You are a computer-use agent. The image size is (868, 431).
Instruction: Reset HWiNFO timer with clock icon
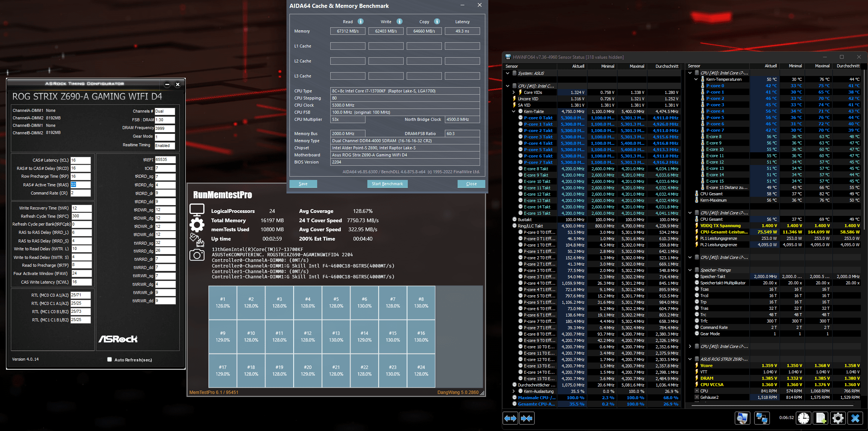804,418
